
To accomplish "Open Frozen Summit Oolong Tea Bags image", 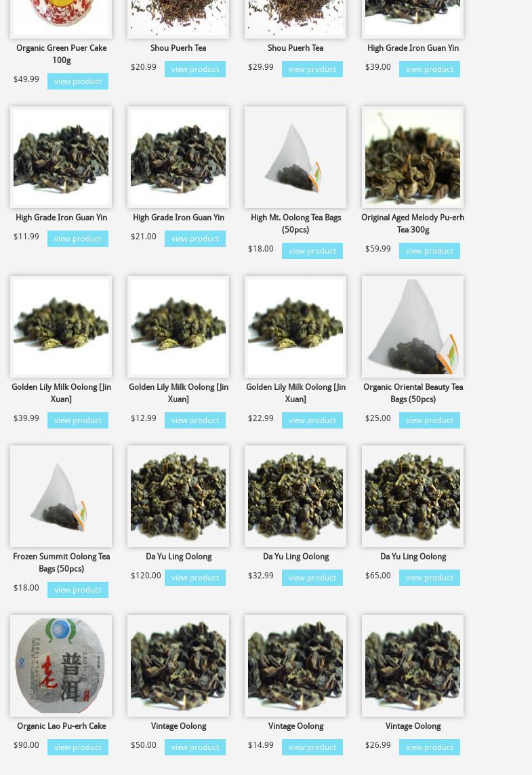I will (x=61, y=496).
